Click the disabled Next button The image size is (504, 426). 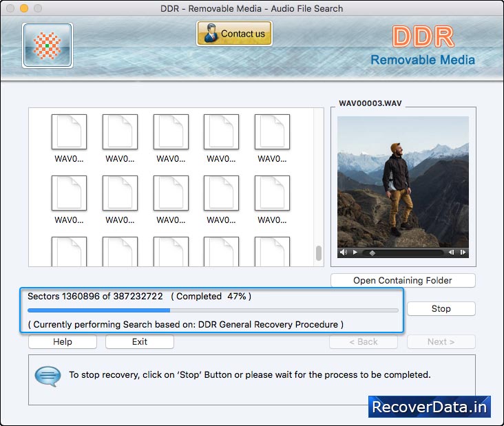click(x=441, y=342)
